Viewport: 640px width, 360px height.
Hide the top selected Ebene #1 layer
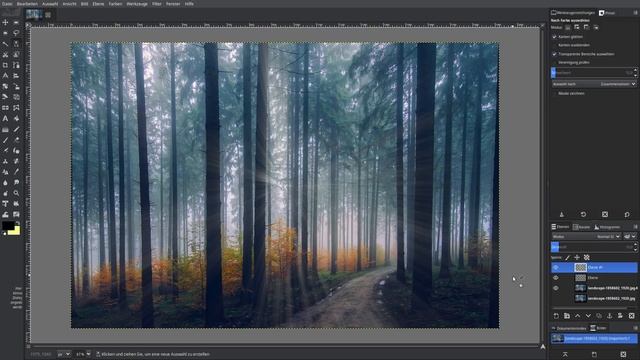click(x=556, y=267)
